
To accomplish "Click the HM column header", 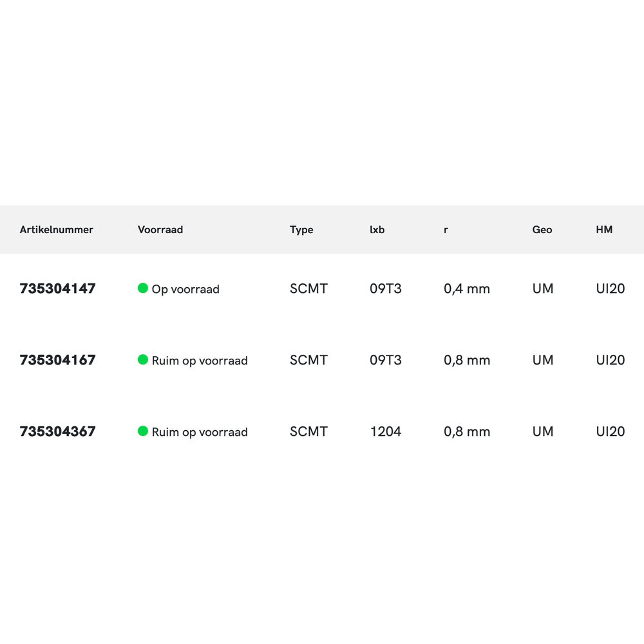I will pyautogui.click(x=604, y=230).
